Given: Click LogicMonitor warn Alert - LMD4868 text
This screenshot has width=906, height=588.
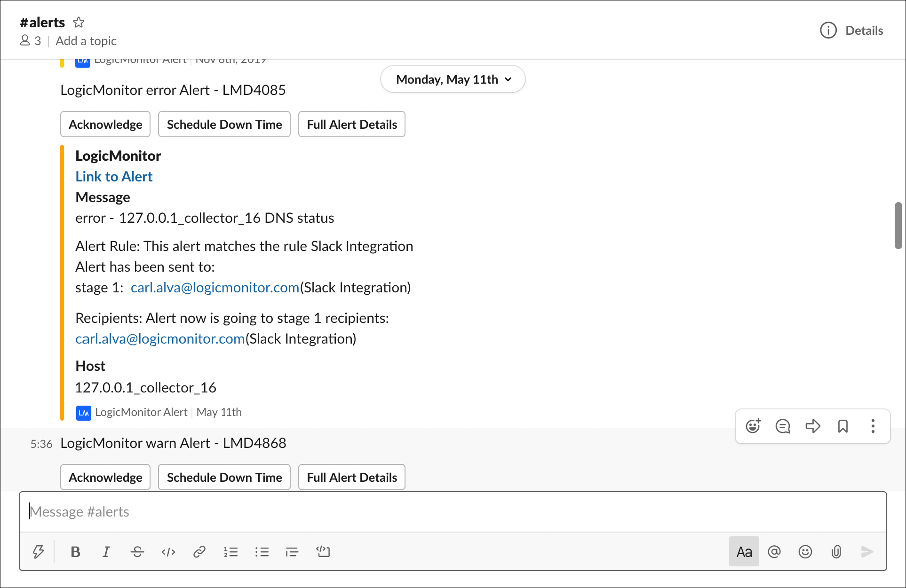Looking at the screenshot, I should (x=173, y=443).
